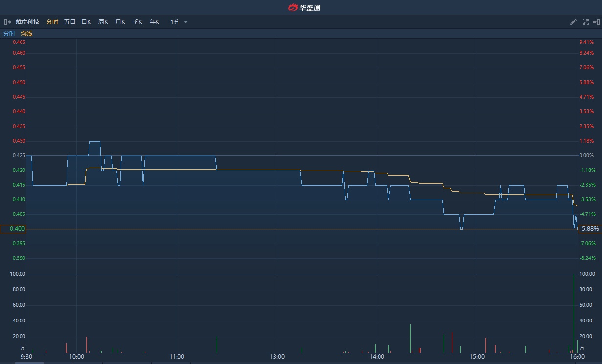Toggle the 分时 price line legend

click(x=9, y=34)
